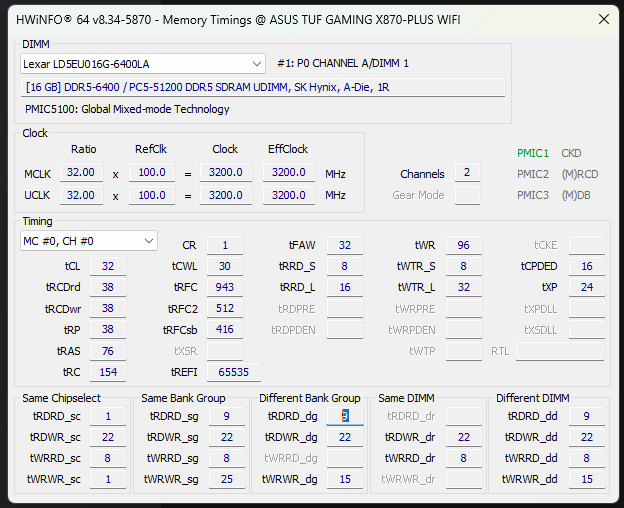The width and height of the screenshot is (624, 508).
Task: Click the tRC value 154
Action: tap(108, 372)
